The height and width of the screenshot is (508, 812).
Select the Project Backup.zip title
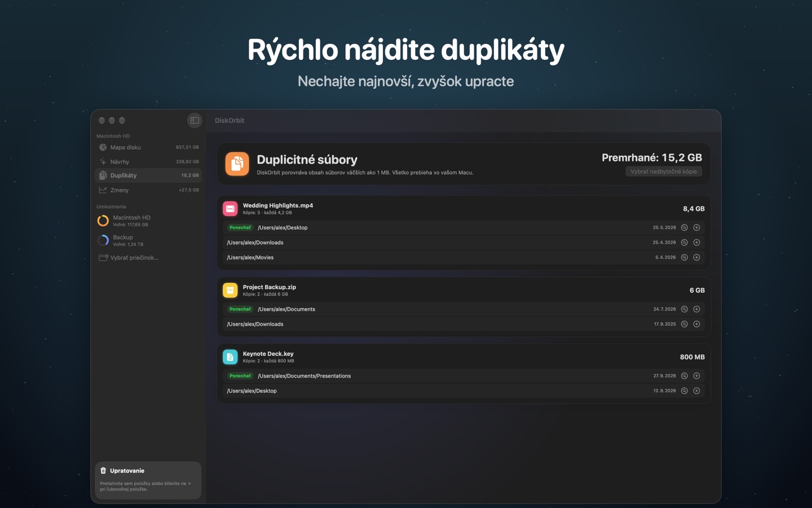(x=270, y=287)
